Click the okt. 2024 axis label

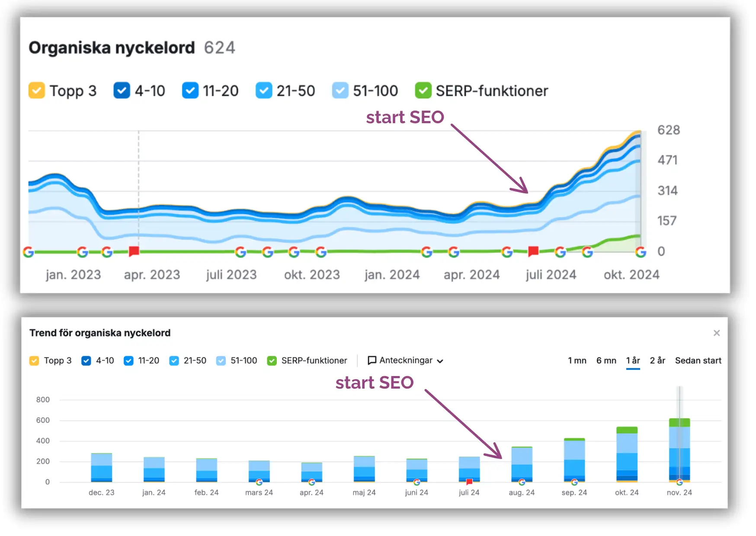click(631, 275)
